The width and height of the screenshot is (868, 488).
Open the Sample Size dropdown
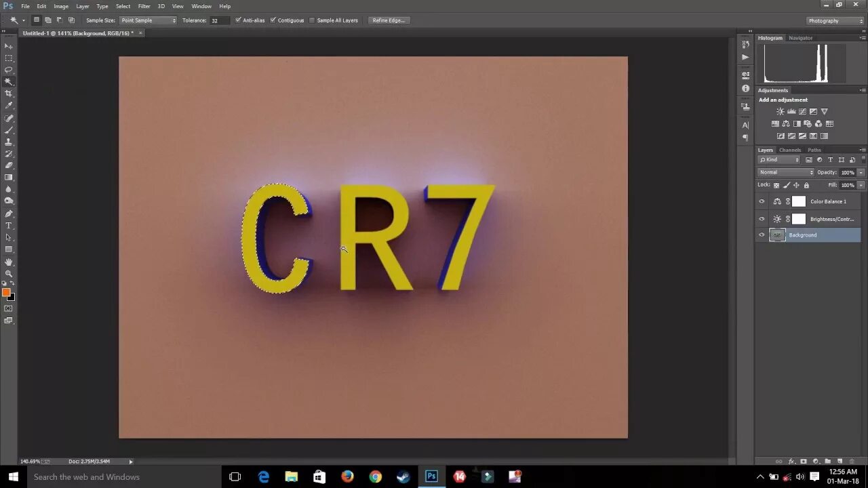(148, 20)
